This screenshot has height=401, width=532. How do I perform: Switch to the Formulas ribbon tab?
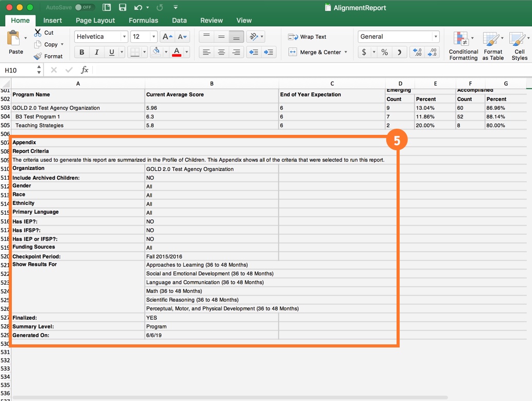[x=143, y=21]
